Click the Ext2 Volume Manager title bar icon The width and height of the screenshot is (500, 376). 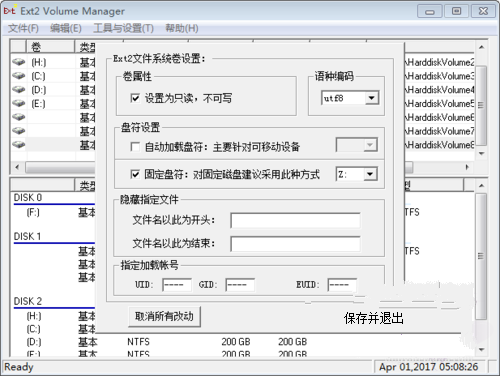[10, 11]
